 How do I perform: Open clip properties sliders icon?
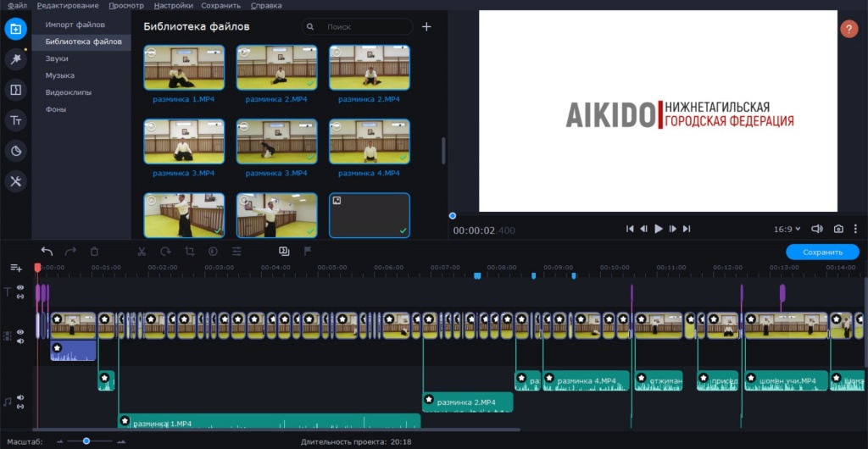coord(237,252)
